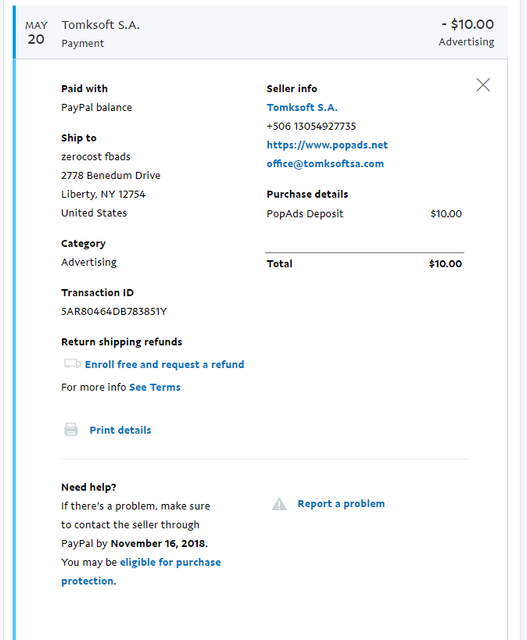The width and height of the screenshot is (527, 640).
Task: Open Report a problem link
Action: 341,504
